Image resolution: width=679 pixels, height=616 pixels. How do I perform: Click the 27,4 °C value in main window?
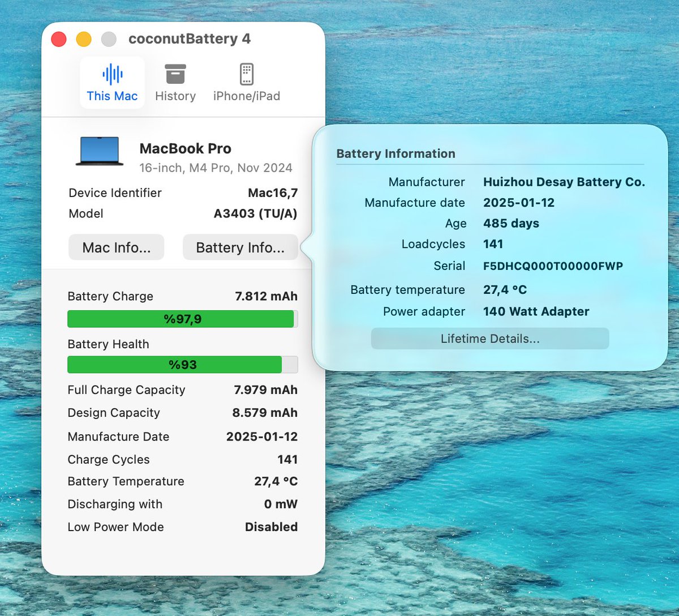point(276,481)
